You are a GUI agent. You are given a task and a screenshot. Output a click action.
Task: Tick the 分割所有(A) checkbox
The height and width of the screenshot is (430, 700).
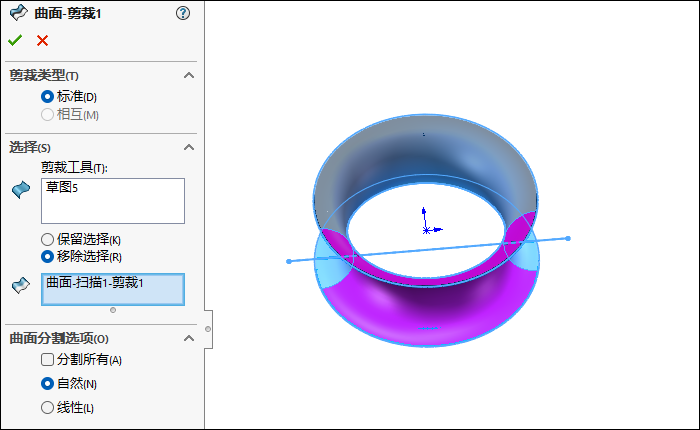[47, 359]
